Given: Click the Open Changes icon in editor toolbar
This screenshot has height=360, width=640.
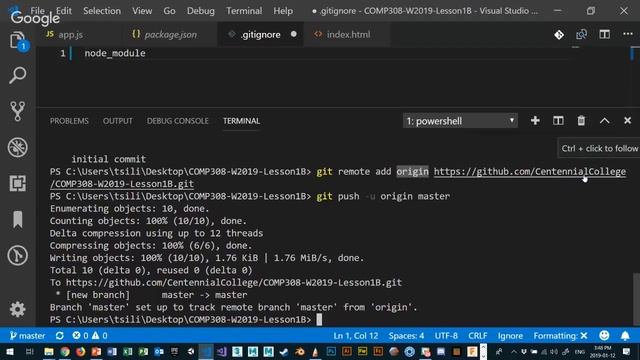Looking at the screenshot, I should [x=582, y=35].
